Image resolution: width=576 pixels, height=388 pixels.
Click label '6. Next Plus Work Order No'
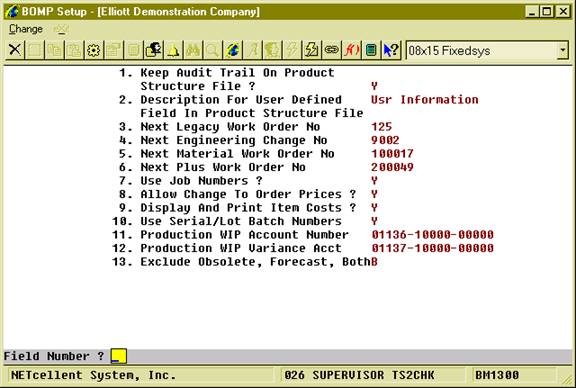coord(212,167)
